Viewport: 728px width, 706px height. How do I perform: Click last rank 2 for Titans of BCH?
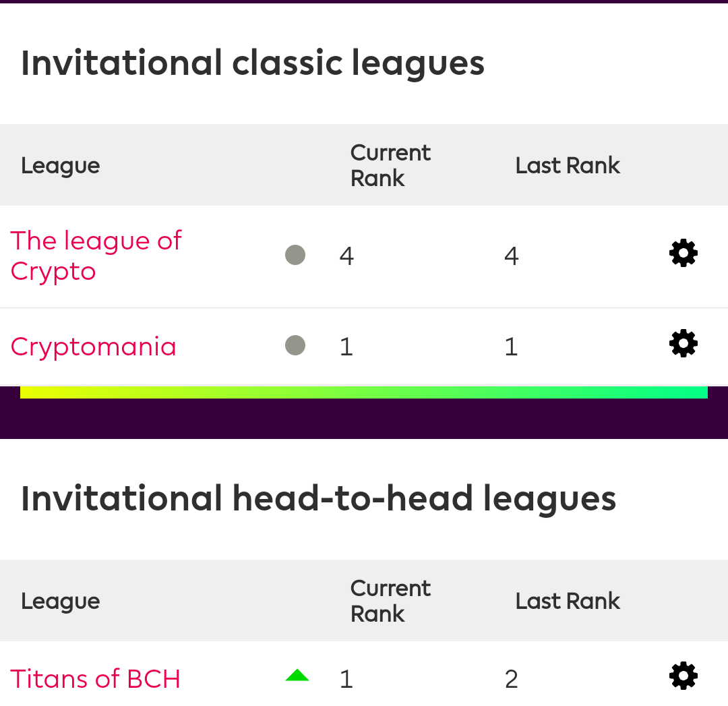(511, 679)
